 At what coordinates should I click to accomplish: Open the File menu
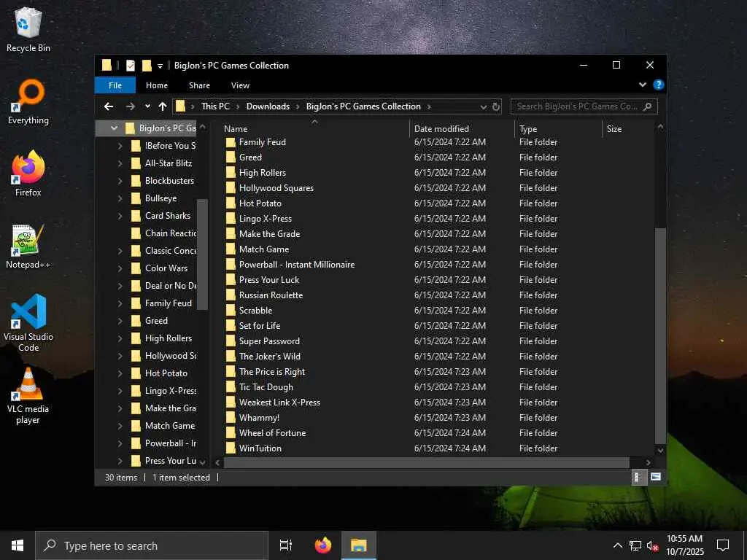(x=115, y=85)
